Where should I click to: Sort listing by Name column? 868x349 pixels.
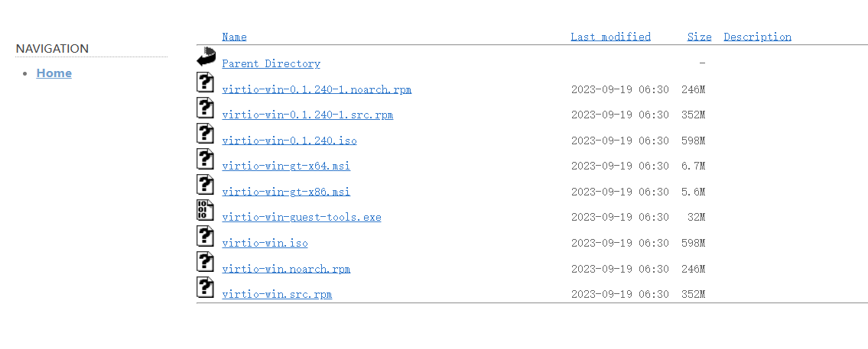(234, 37)
